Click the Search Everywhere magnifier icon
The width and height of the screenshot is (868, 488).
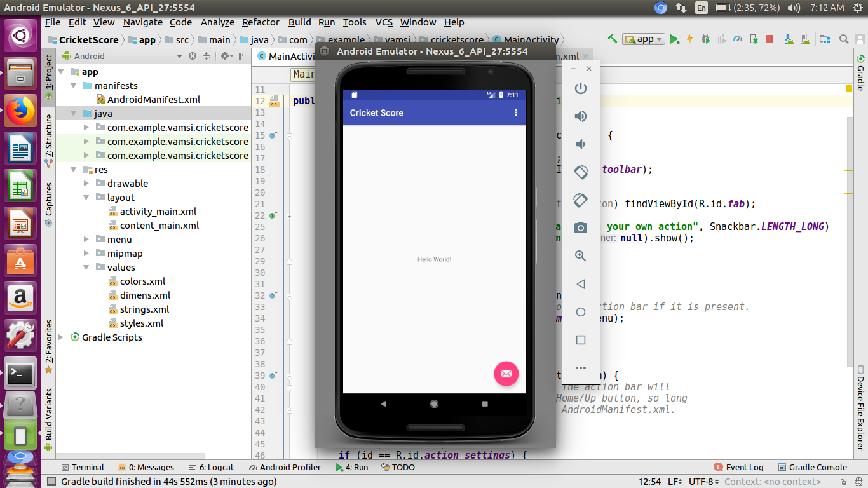point(844,39)
